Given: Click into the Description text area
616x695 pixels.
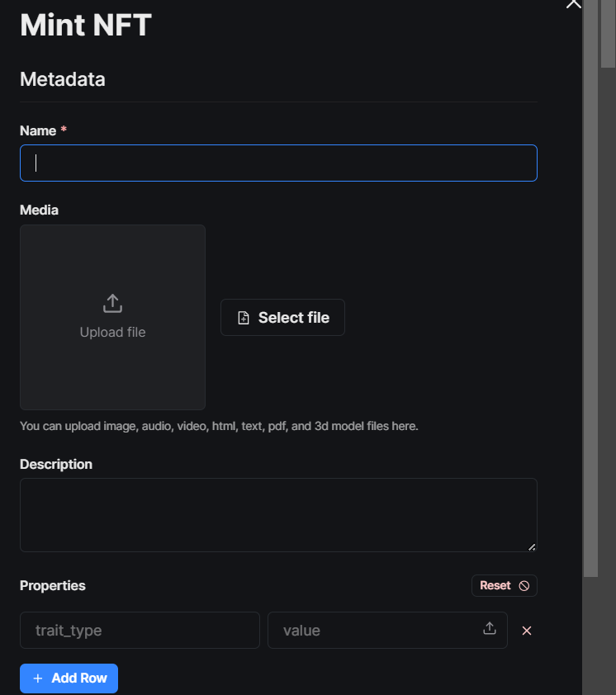Looking at the screenshot, I should [x=278, y=514].
